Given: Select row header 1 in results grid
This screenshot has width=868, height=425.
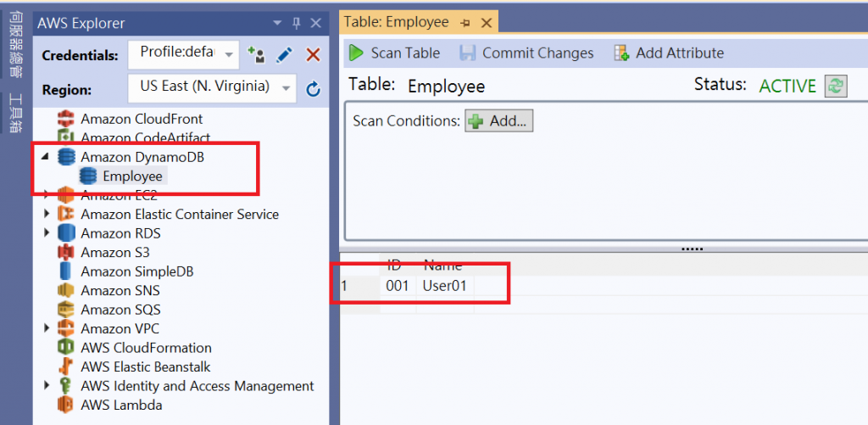Looking at the screenshot, I should pos(359,286).
